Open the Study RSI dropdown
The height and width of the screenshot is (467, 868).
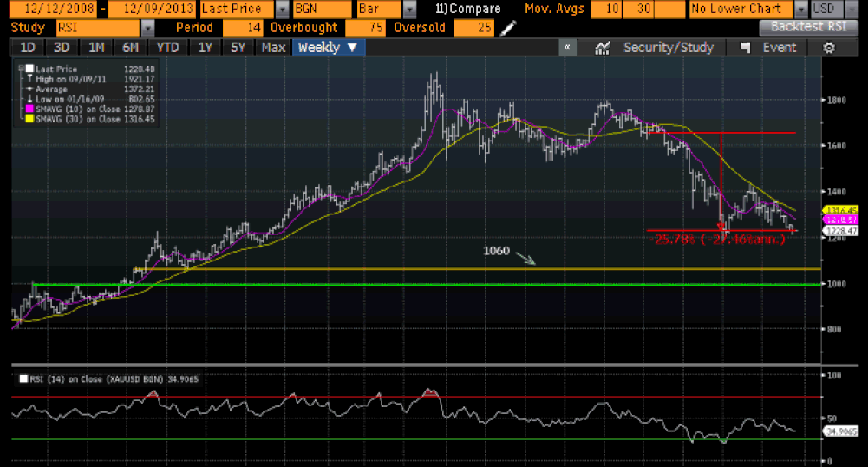(146, 28)
